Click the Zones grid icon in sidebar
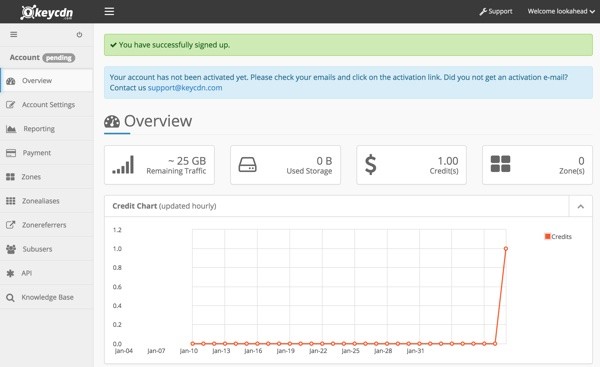Viewport: 600px width, 367px height. pos(11,177)
